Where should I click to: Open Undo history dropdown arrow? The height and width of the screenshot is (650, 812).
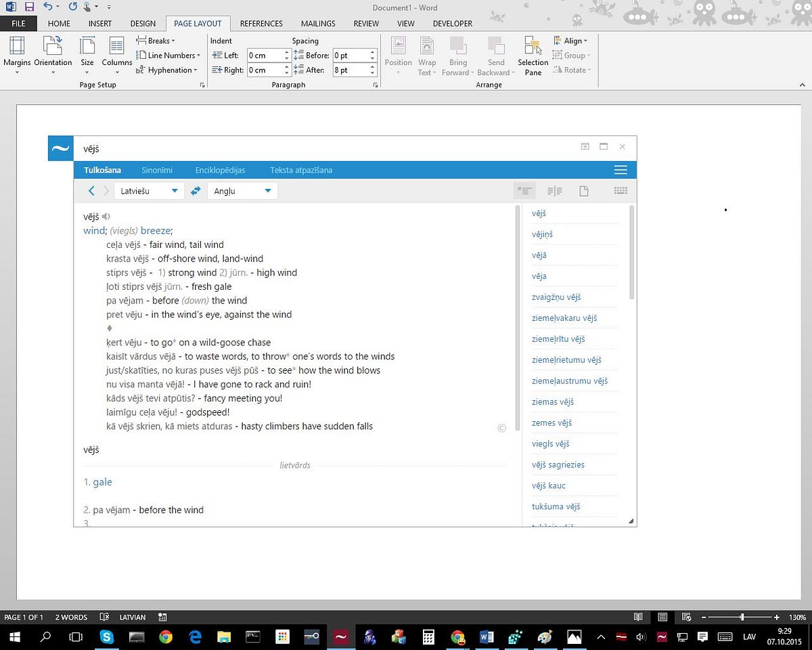pyautogui.click(x=57, y=7)
